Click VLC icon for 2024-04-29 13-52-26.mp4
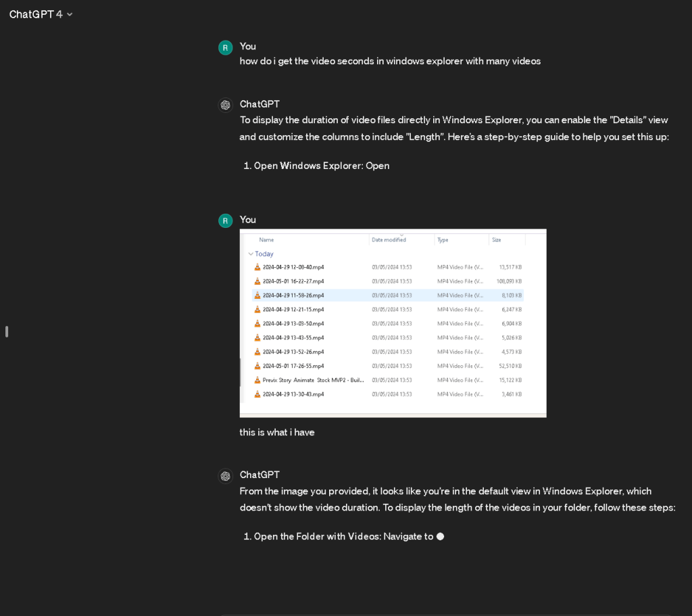 [257, 352]
